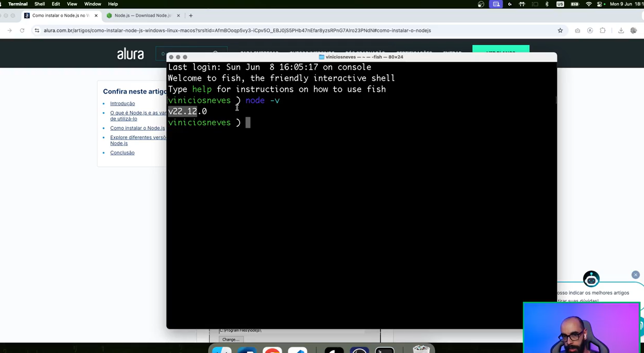Open the Window menu
This screenshot has width=644, height=353.
92,4
